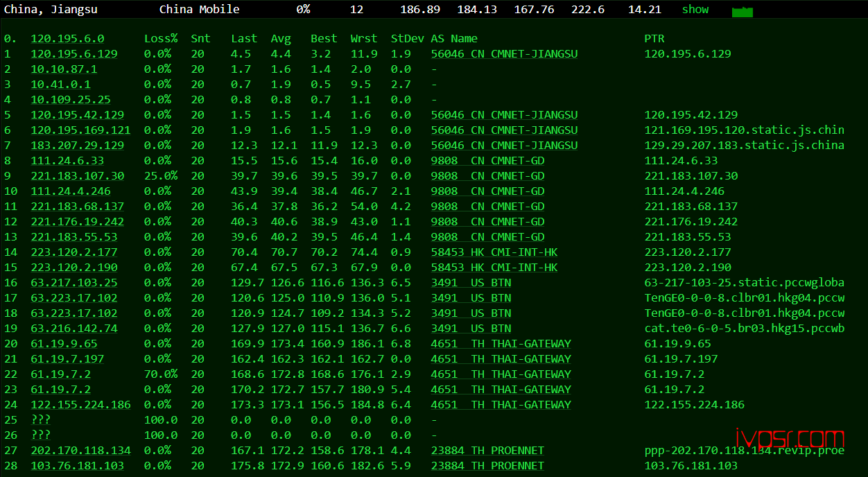The image size is (868, 477).
Task: Click the 14.21 value in the top row
Action: point(645,10)
